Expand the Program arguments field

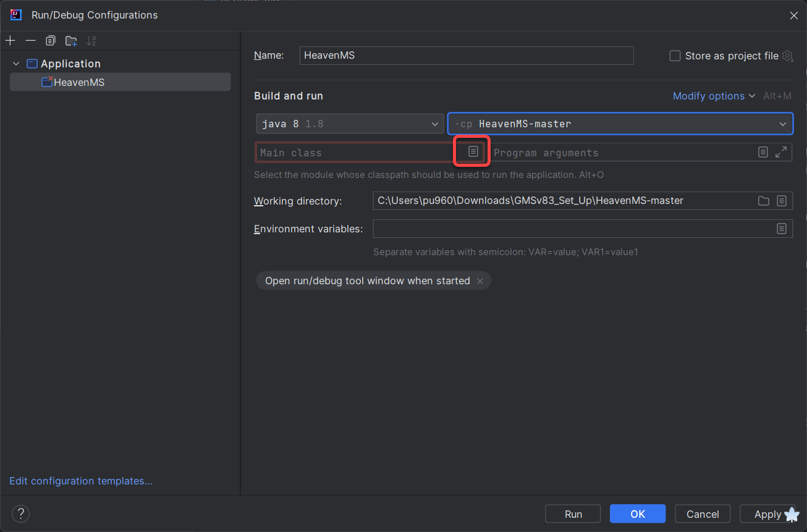pyautogui.click(x=781, y=152)
